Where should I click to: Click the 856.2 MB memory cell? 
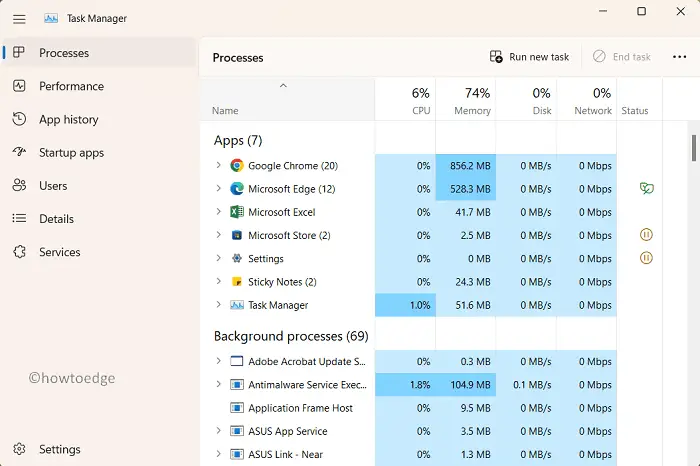pyautogui.click(x=466, y=166)
